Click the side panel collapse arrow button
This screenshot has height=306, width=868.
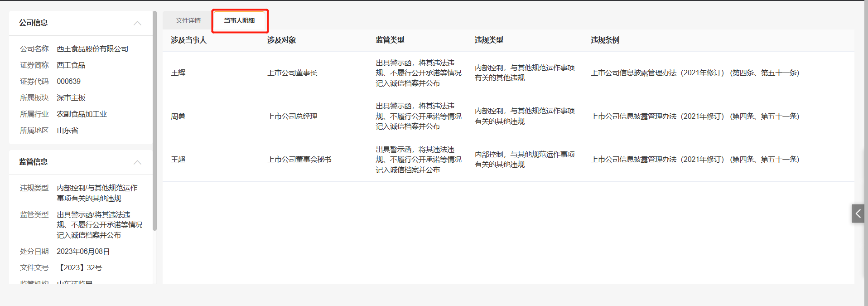click(858, 214)
